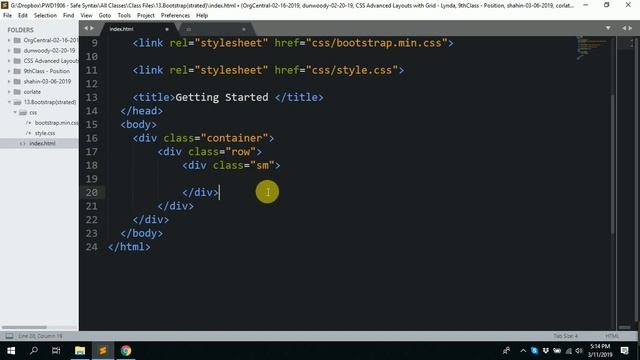
Task: Open the Help menu
Action: [202, 16]
